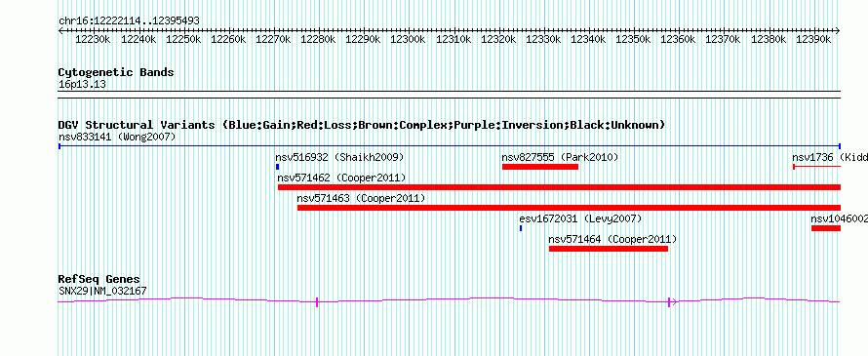Click the 12250k ruler tick label

pyautogui.click(x=183, y=39)
